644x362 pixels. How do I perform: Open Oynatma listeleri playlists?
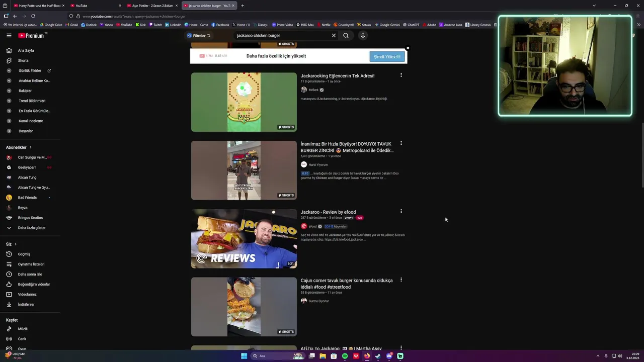[30, 264]
